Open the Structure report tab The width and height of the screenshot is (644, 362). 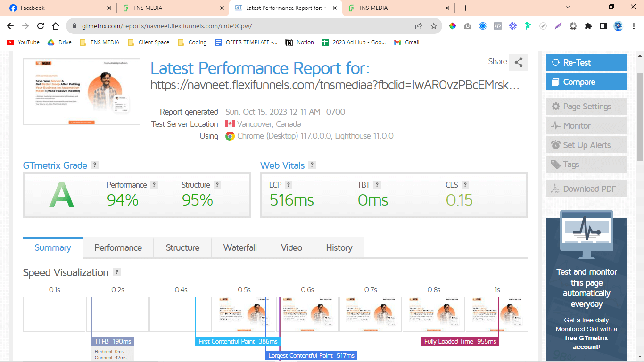click(182, 248)
